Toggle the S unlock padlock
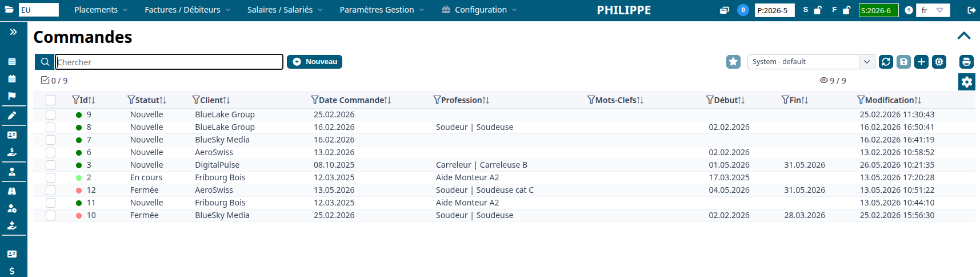The height and width of the screenshot is (277, 980). pos(818,10)
